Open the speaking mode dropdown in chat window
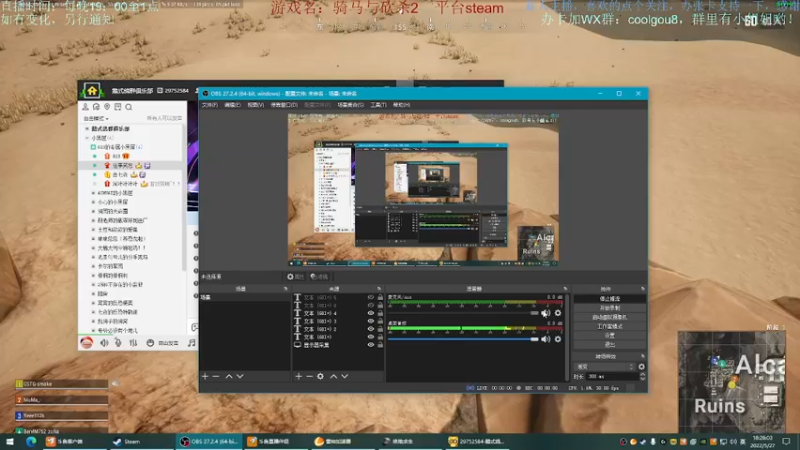Screen dimensions: 800x450 96,118
